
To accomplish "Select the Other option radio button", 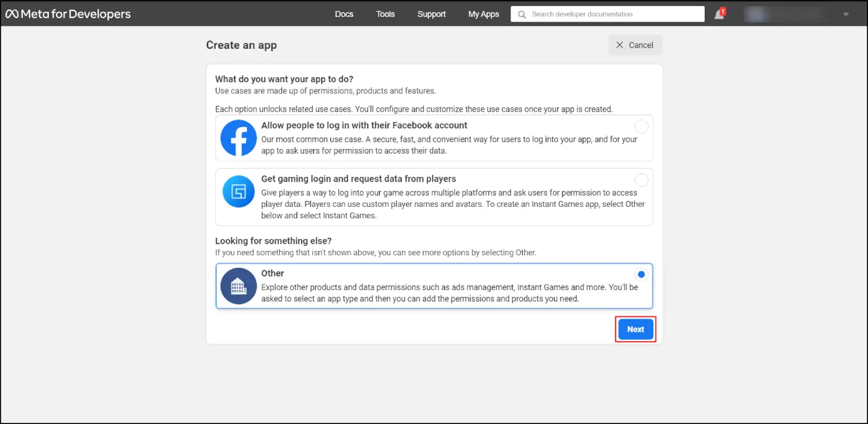I will [641, 274].
